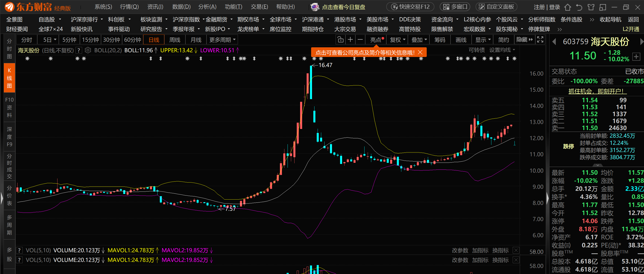Switch to the 周线 weekly tab

point(174,40)
